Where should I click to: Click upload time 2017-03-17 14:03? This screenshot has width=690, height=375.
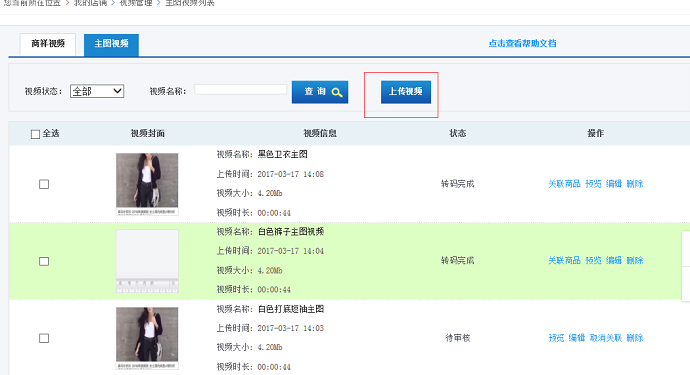click(290, 328)
